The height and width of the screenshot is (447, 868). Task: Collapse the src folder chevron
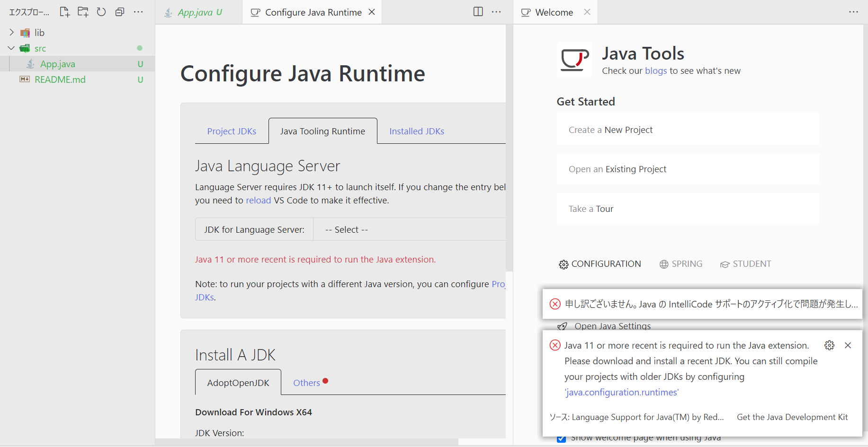coord(11,48)
